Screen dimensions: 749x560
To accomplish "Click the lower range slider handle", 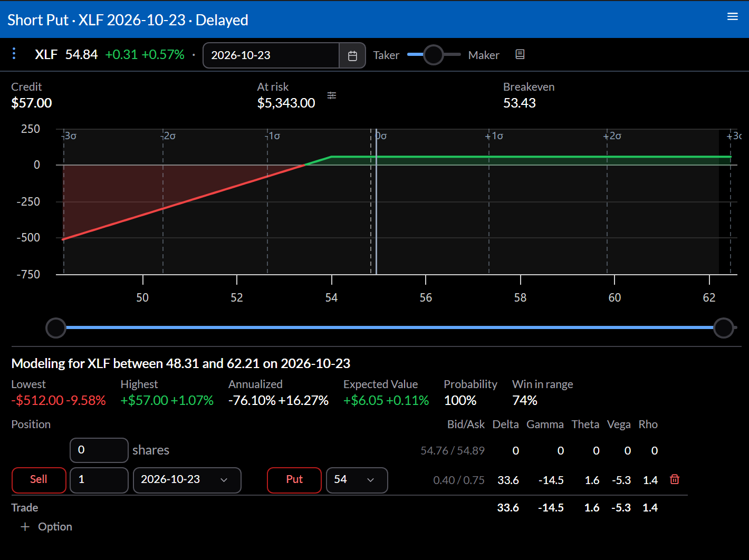I will (56, 328).
